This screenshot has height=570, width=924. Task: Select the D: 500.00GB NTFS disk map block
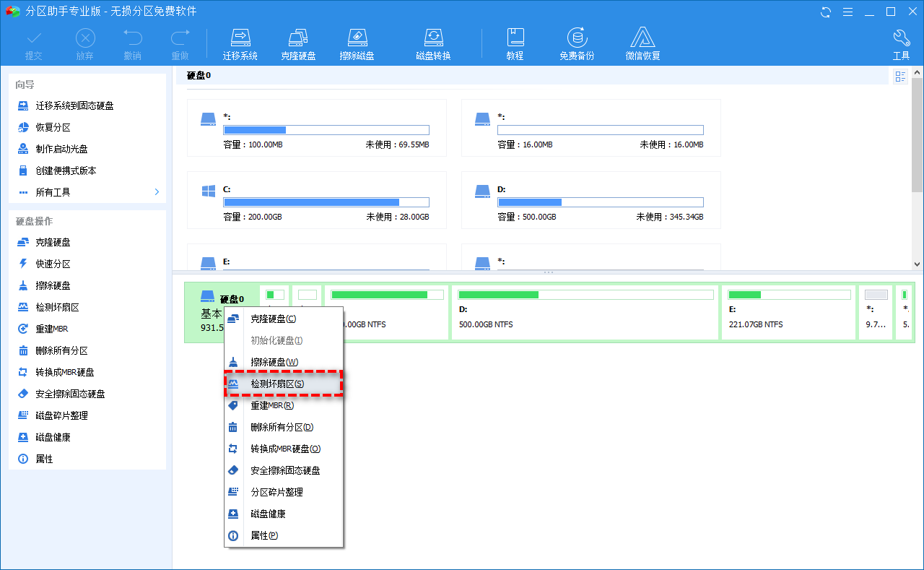[x=586, y=312]
